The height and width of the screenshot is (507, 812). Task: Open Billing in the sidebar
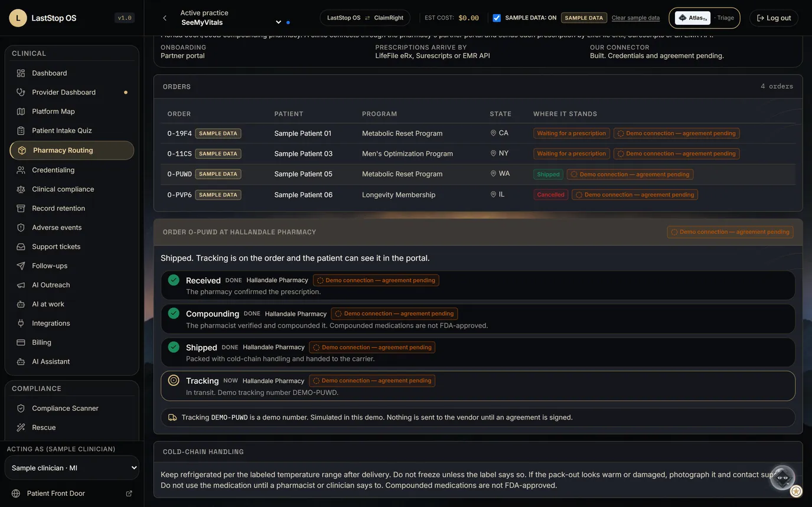coord(72,342)
